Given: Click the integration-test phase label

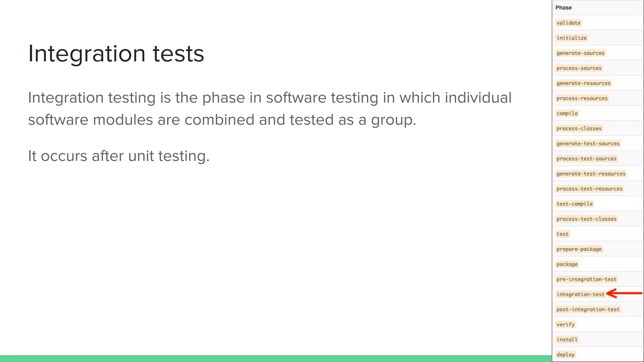Looking at the screenshot, I should 580,294.
